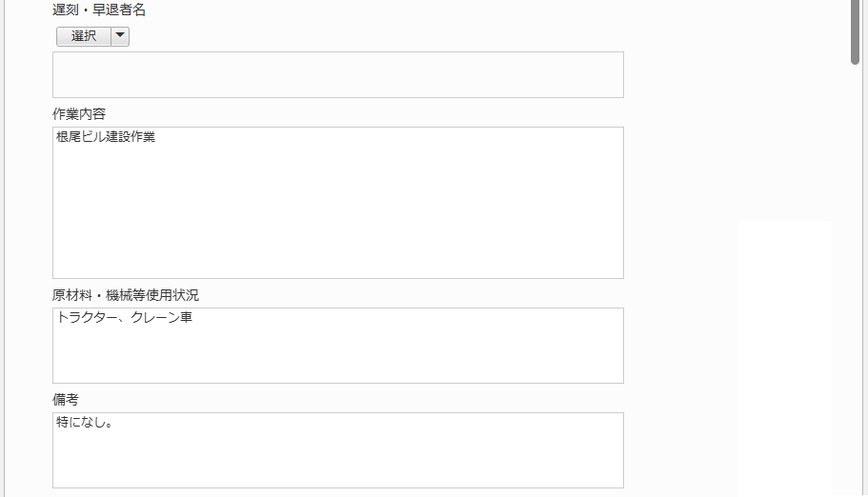868x497 pixels.
Task: Place cursor right after クレーン車
Action: 193,317
